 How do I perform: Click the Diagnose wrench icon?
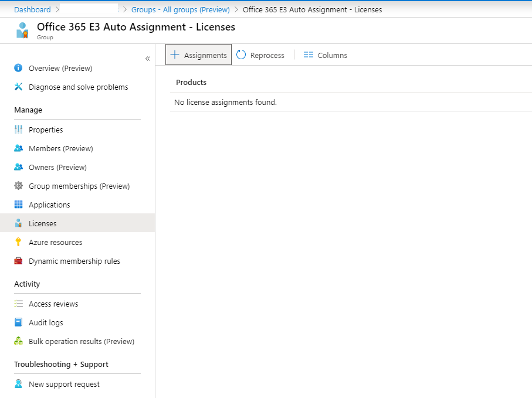(x=18, y=87)
